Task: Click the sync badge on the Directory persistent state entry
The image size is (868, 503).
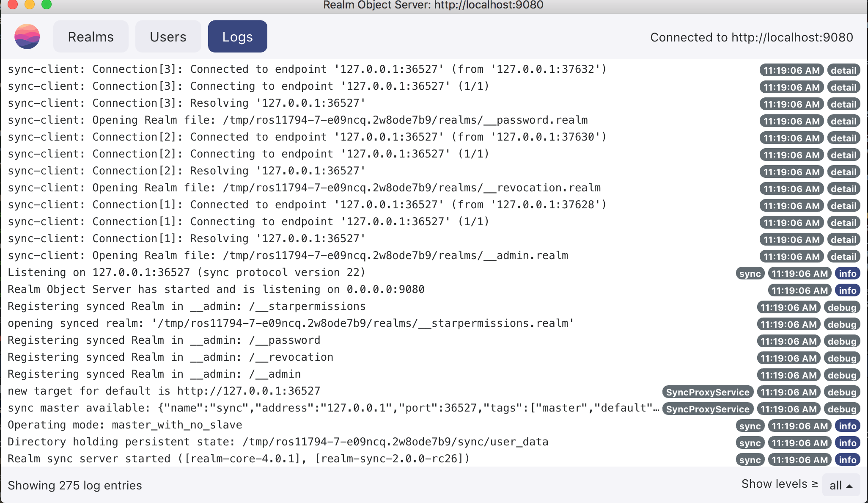Action: [x=750, y=443]
